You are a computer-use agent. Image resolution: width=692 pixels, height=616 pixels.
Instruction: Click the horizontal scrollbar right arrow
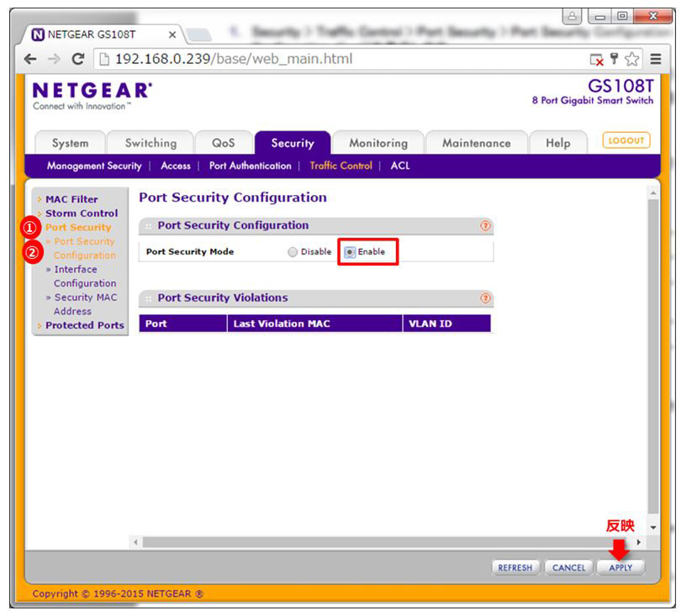click(638, 542)
